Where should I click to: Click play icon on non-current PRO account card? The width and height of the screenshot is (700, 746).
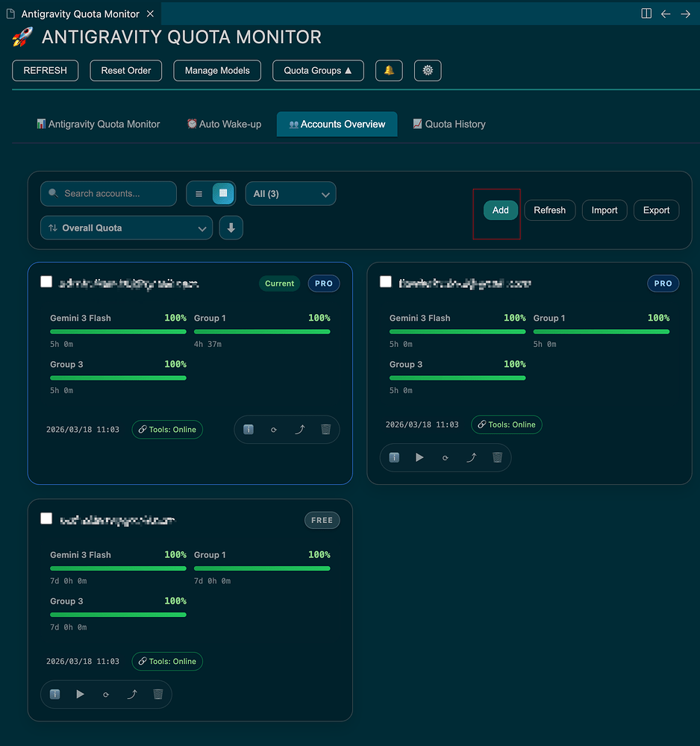pos(419,457)
